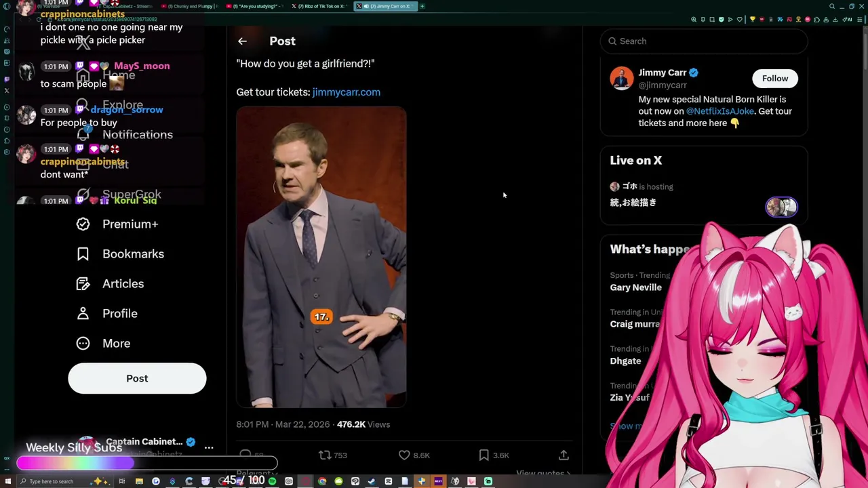Screen dimensions: 868x488
Task: Open browser downloads arrow icon
Action: tap(835, 20)
